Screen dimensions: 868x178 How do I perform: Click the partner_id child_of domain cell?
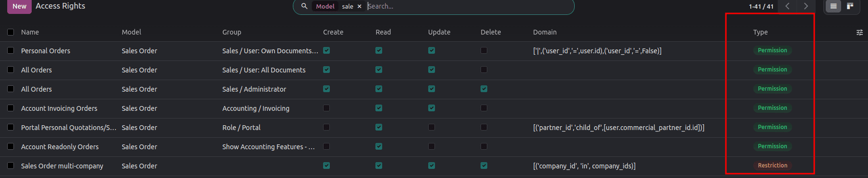tap(619, 128)
